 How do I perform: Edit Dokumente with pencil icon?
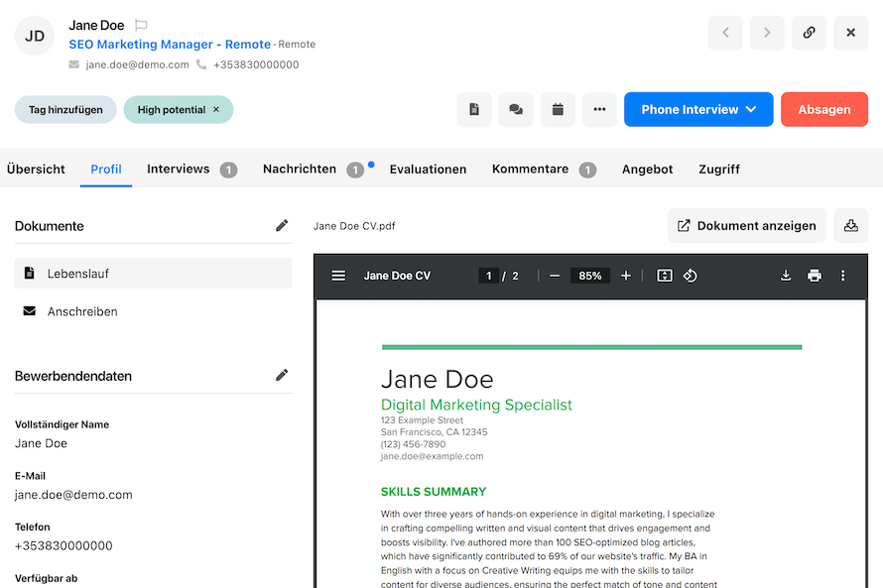click(x=282, y=226)
